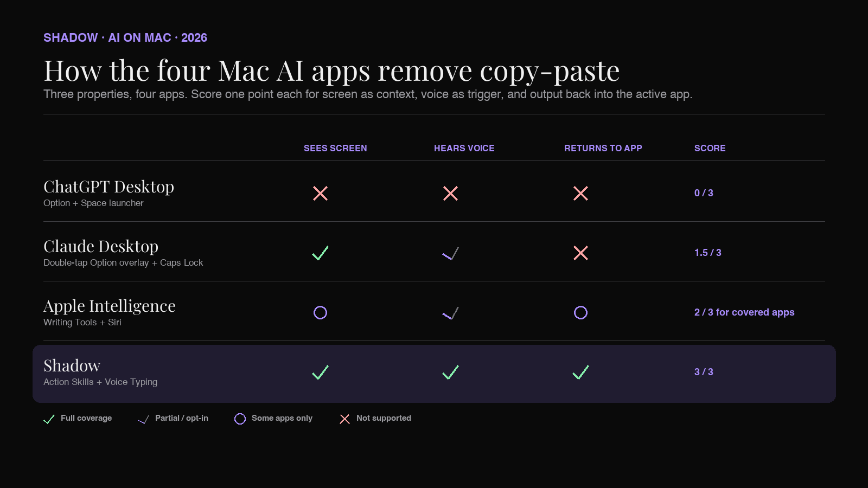
Task: Click the Not supported legend X icon
Action: click(344, 419)
